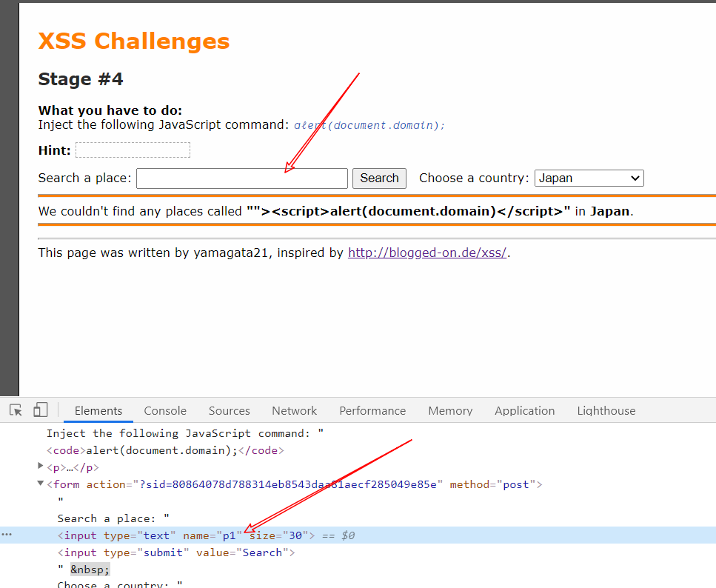Open the Sources tab

pyautogui.click(x=230, y=411)
